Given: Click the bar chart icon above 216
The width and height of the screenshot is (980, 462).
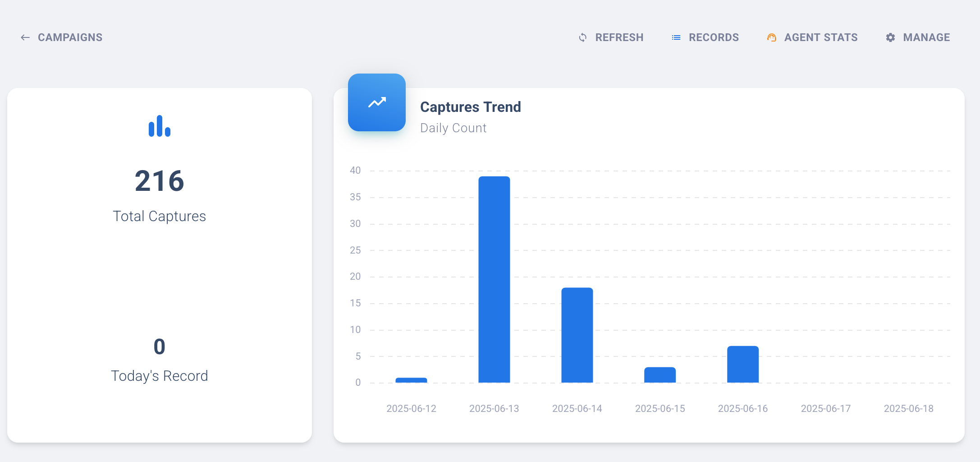Looking at the screenshot, I should point(160,126).
